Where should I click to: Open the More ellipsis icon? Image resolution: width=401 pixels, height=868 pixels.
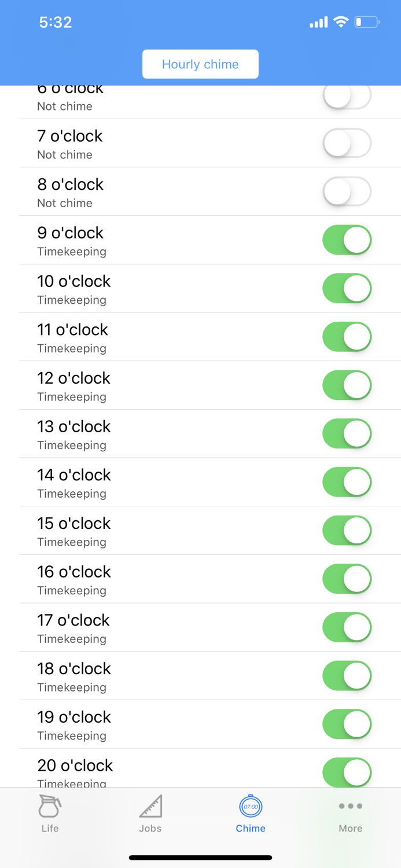[350, 806]
